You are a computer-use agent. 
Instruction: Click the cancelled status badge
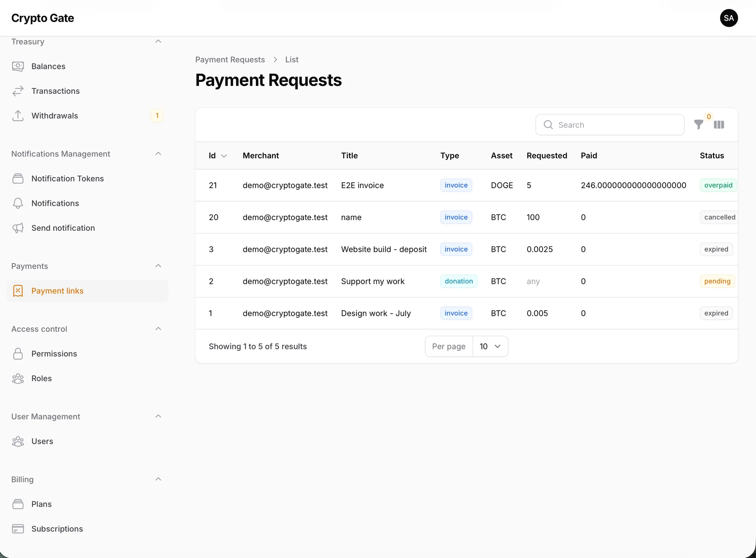pos(719,217)
